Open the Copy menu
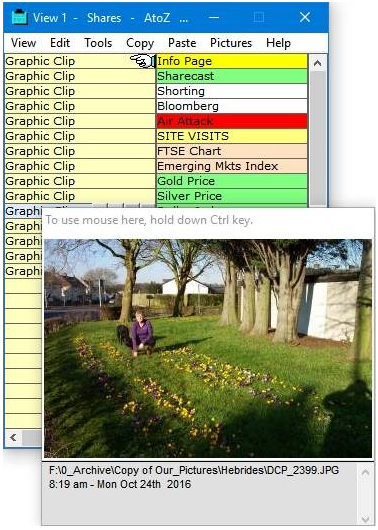378x530 pixels. click(x=140, y=43)
